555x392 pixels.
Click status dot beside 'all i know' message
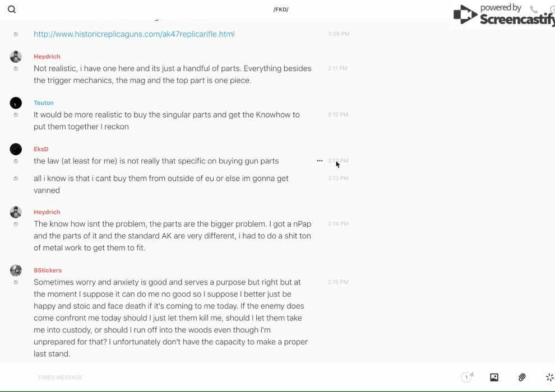tap(16, 179)
